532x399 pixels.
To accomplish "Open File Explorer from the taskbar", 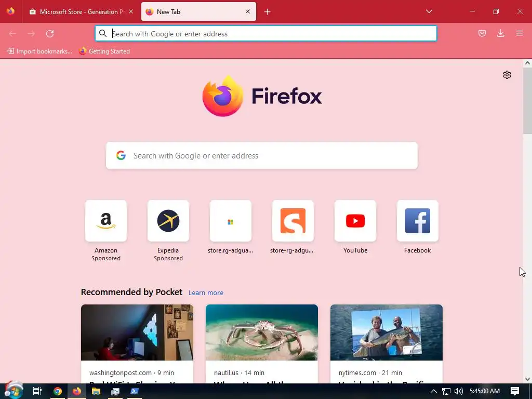I will coord(96,391).
